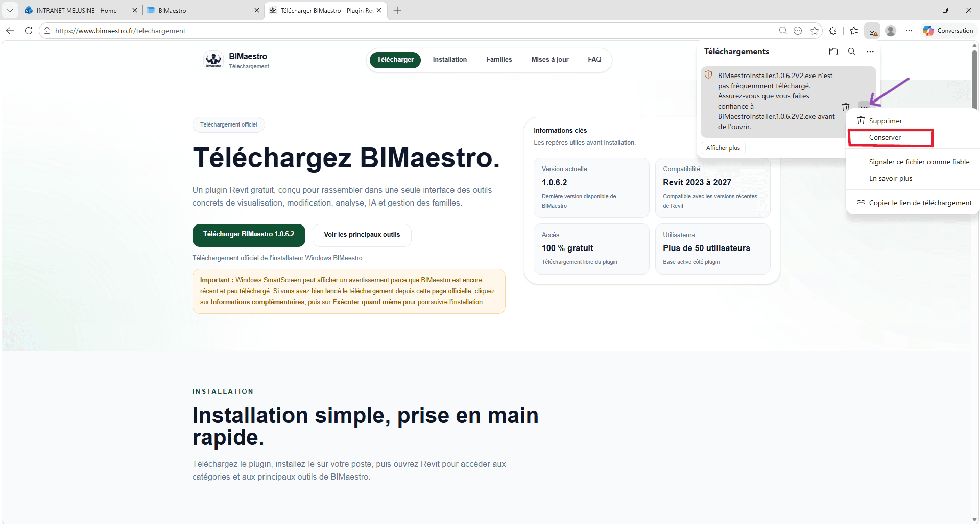Screen dimensions: 980x524
Task: Close the Télécharger BIMaestro tab
Action: [379, 10]
